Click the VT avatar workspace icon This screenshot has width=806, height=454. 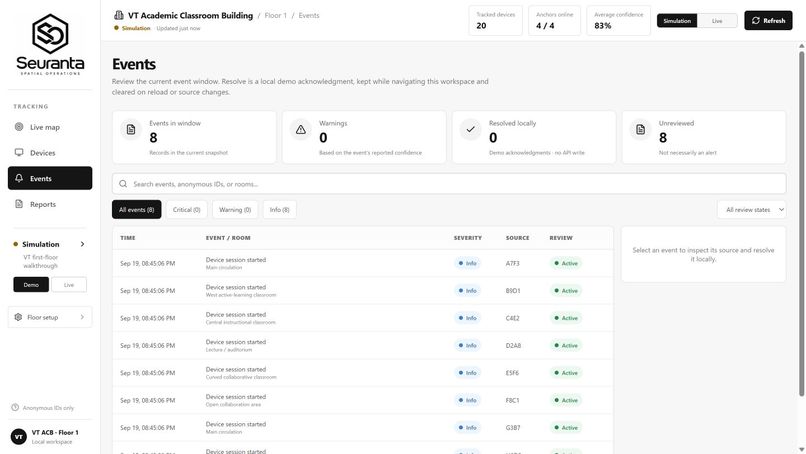(x=19, y=437)
